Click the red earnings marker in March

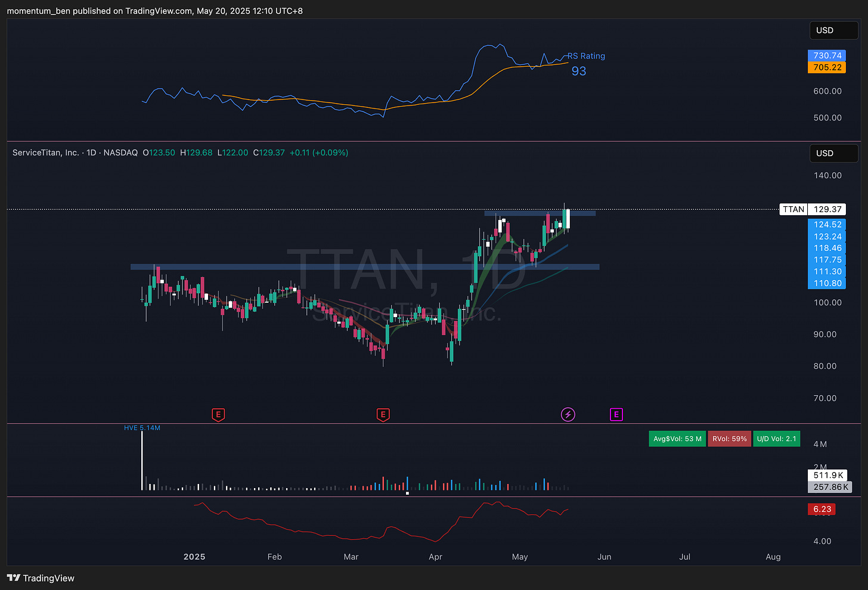click(383, 414)
